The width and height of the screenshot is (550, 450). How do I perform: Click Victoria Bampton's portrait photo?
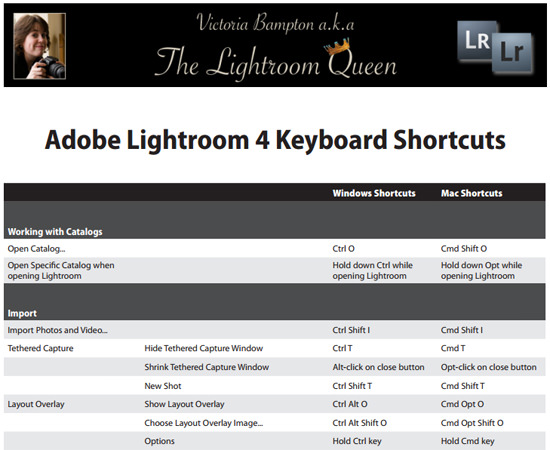tap(39, 46)
